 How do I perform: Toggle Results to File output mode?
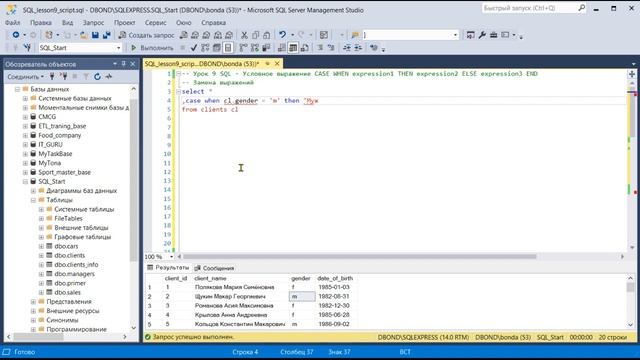(304, 48)
